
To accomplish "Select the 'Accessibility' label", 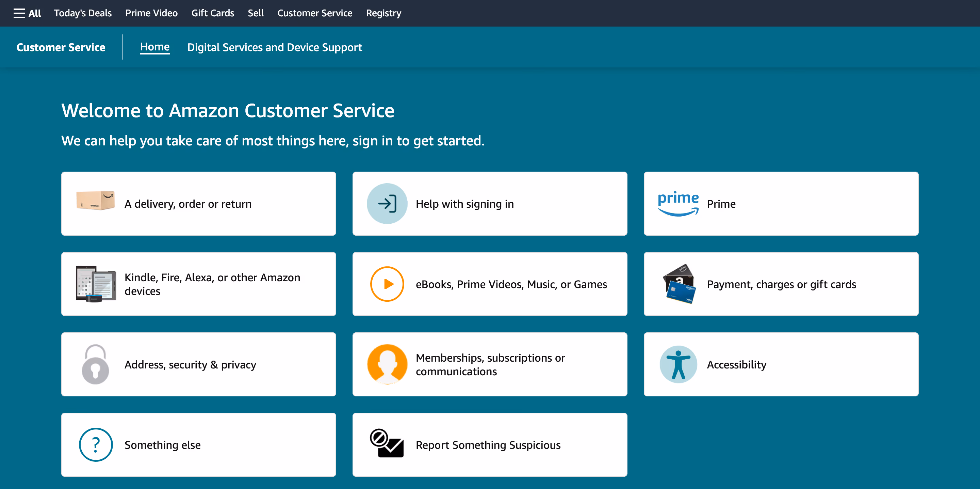I will pyautogui.click(x=736, y=364).
